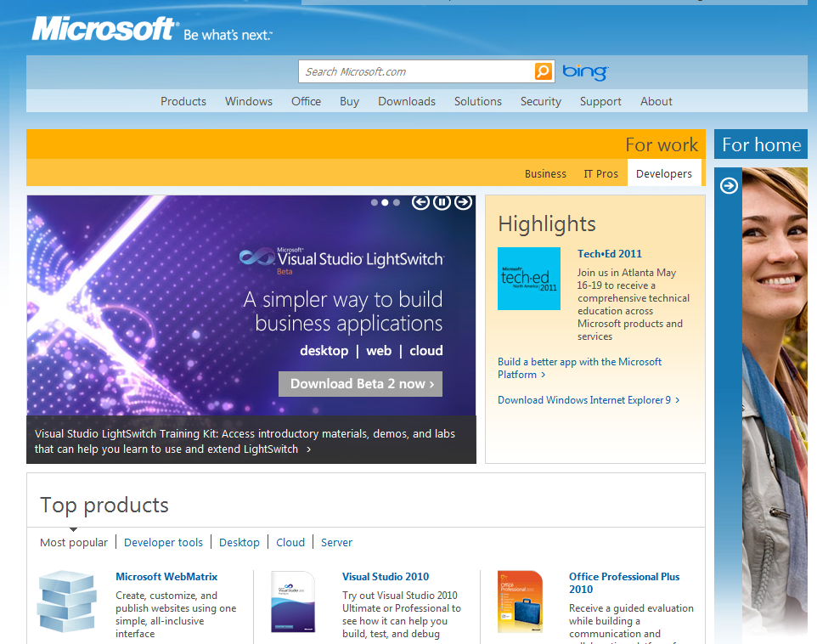The width and height of the screenshot is (817, 644).
Task: Click the Bing logo
Action: (585, 72)
